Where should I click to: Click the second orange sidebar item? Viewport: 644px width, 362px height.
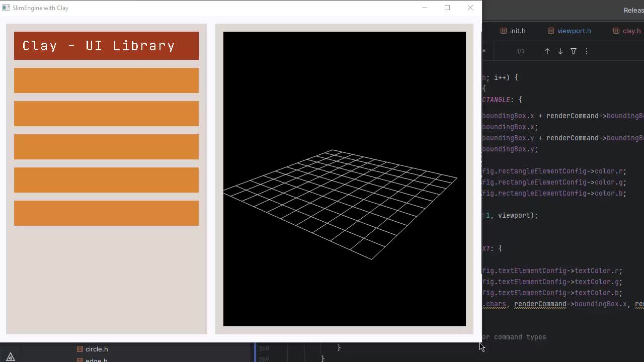tap(106, 114)
